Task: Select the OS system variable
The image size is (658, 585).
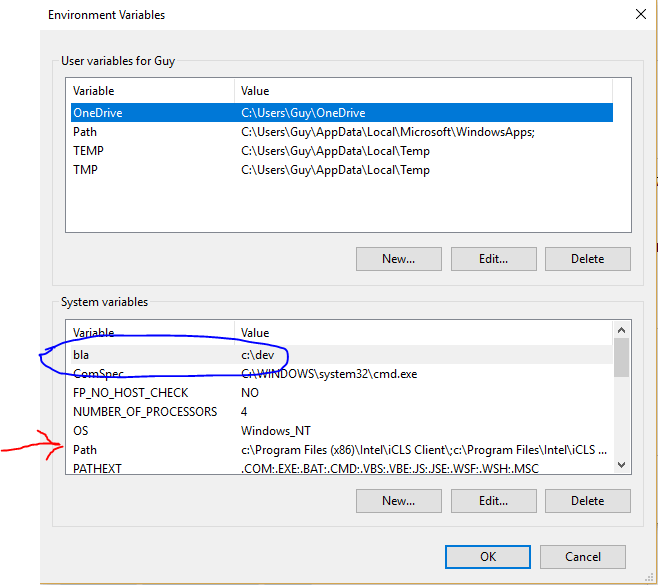Action: click(342, 431)
